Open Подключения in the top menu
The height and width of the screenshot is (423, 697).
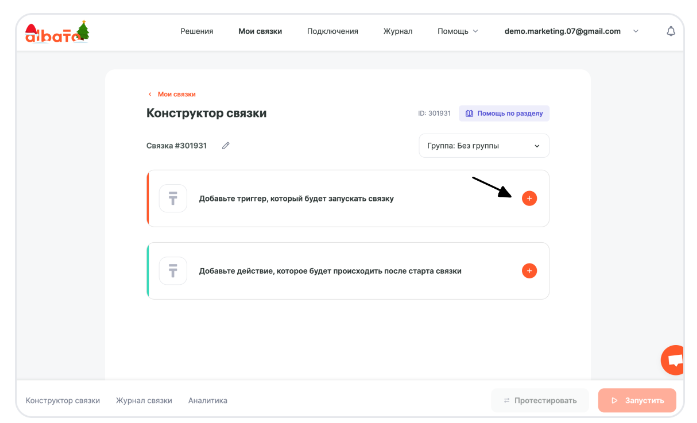click(333, 31)
